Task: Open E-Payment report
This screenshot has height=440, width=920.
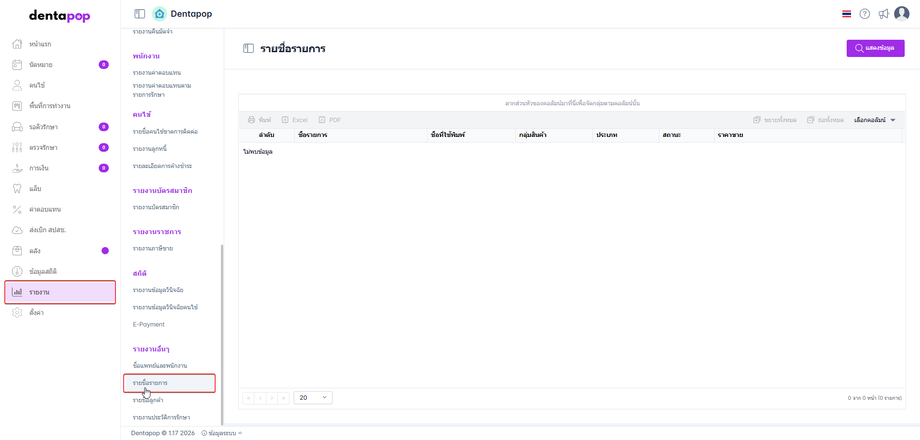Action: (x=148, y=324)
